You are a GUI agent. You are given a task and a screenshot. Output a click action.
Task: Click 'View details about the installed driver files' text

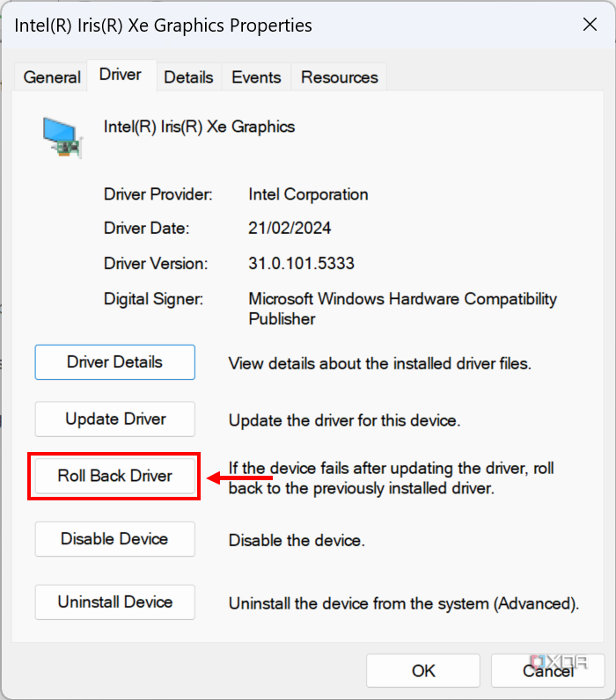pos(379,363)
